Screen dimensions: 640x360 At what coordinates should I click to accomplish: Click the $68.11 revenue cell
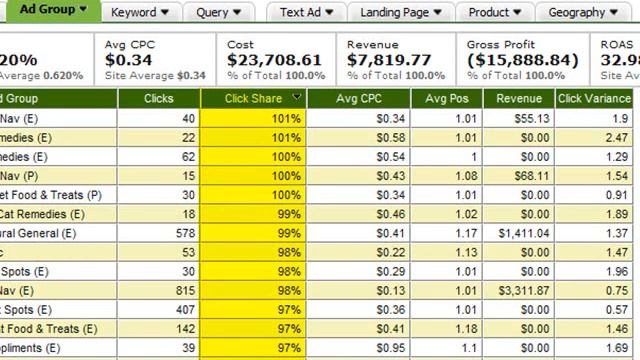coord(519,176)
